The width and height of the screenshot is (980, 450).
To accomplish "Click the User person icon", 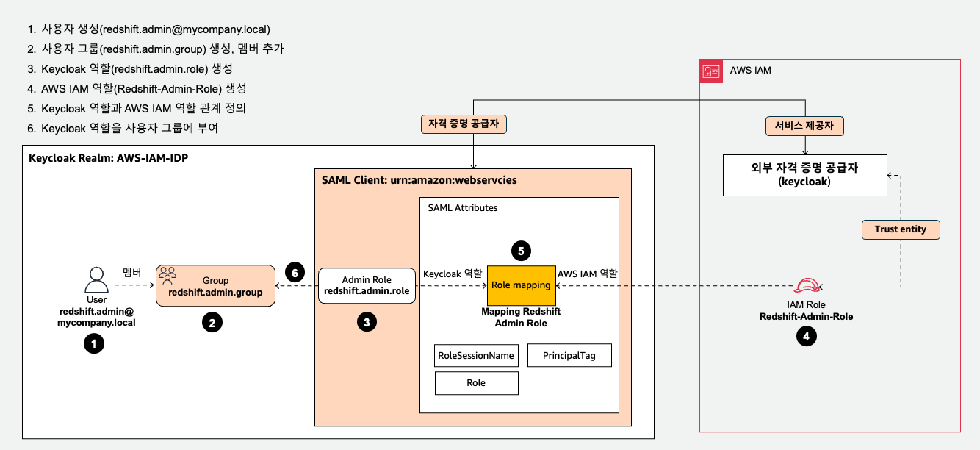I will click(x=97, y=280).
